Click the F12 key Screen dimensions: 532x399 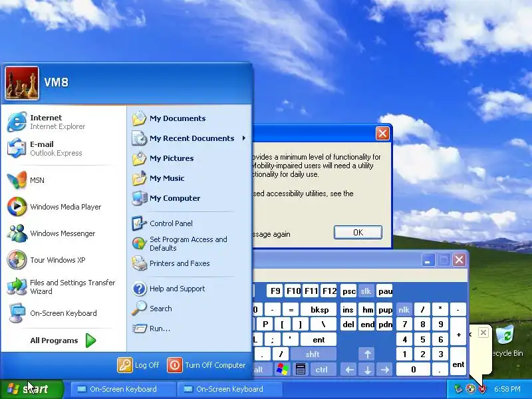pyautogui.click(x=329, y=291)
